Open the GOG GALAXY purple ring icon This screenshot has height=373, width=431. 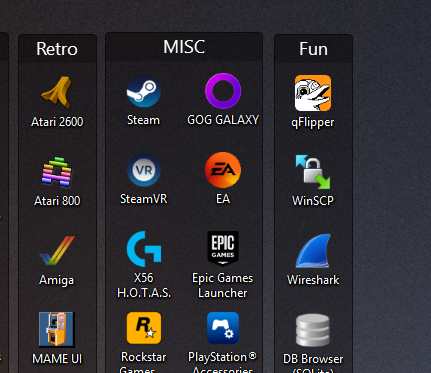tap(223, 91)
